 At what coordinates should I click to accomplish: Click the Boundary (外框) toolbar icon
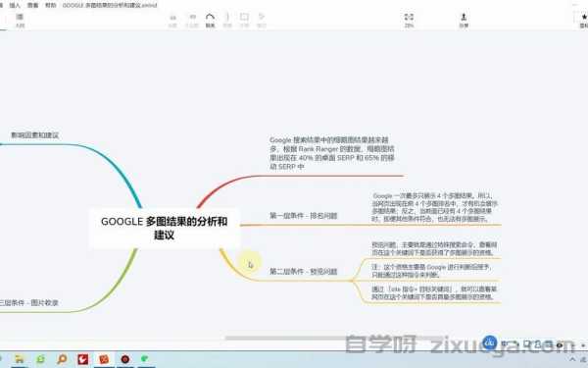click(x=244, y=20)
